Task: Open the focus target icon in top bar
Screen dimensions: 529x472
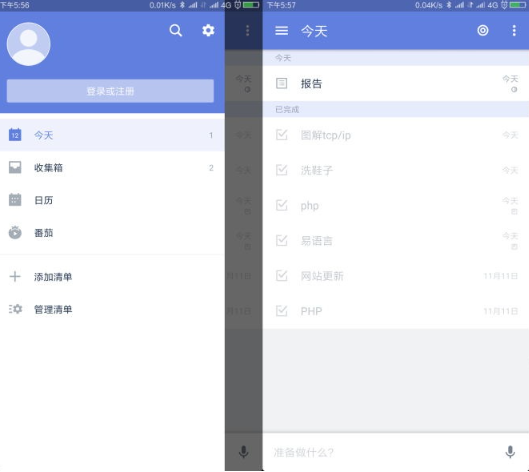Action: click(483, 30)
